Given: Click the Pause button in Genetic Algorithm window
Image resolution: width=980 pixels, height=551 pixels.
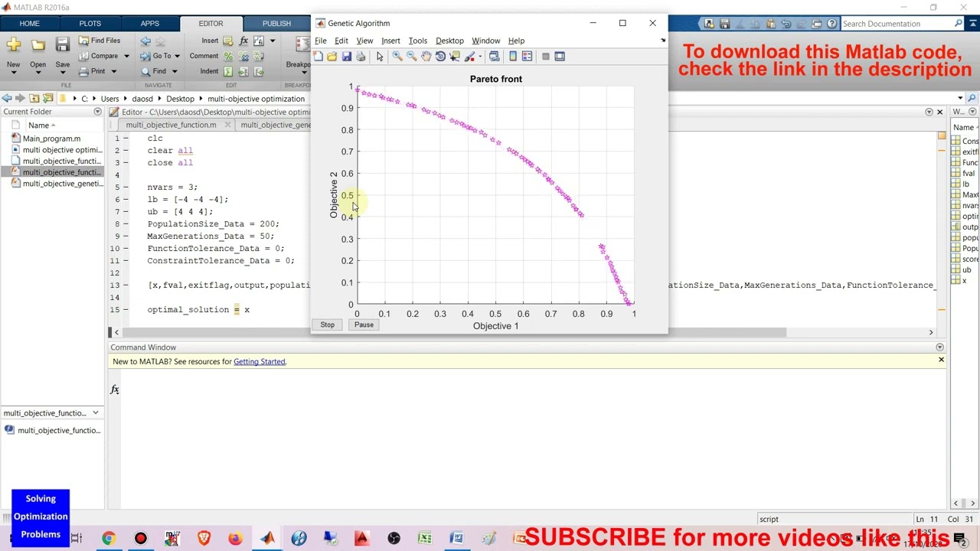Looking at the screenshot, I should (364, 325).
